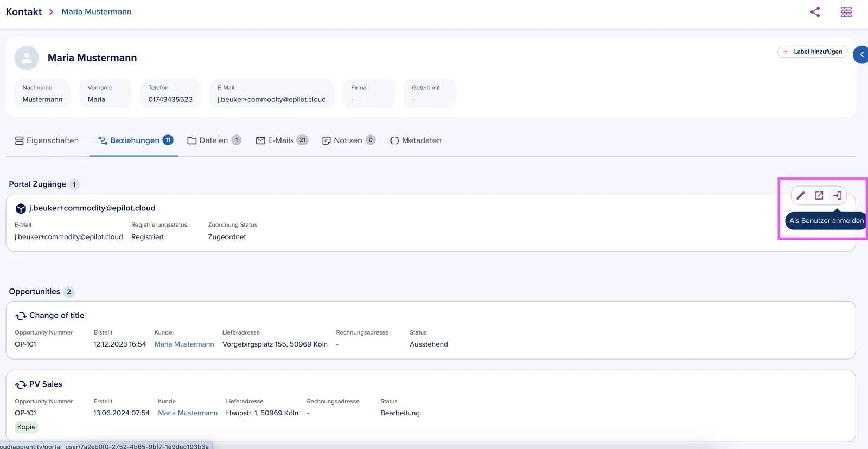Click the Portal Zugänge section heading
The height and width of the screenshot is (449, 868).
(37, 184)
